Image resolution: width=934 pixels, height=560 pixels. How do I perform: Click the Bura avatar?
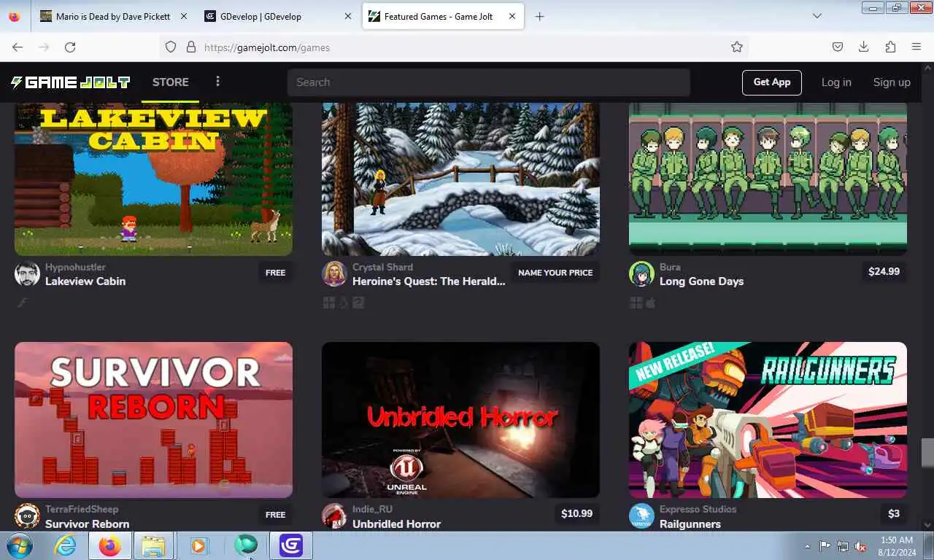click(x=641, y=274)
